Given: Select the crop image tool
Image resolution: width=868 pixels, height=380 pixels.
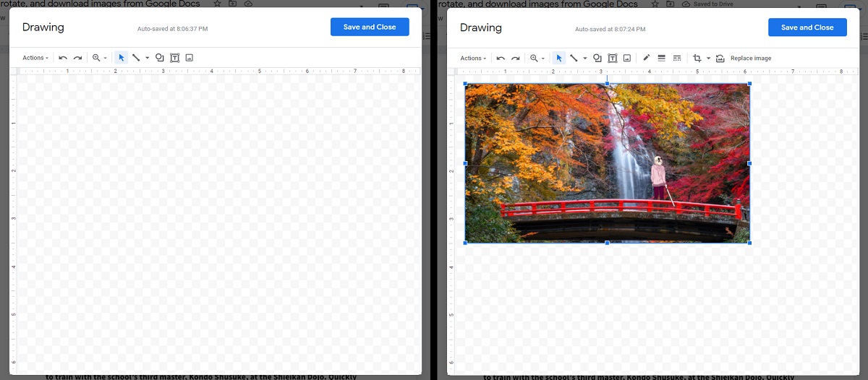Looking at the screenshot, I should 697,58.
